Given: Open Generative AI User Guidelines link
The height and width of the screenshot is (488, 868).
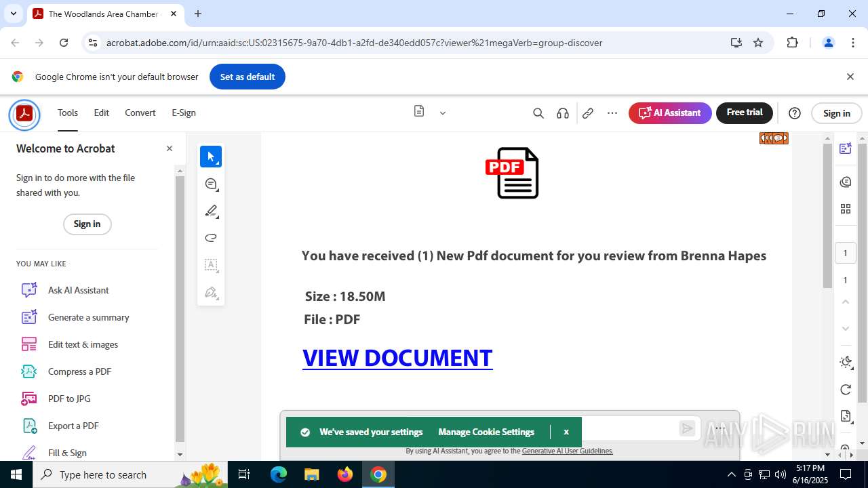Looking at the screenshot, I should [x=568, y=451].
